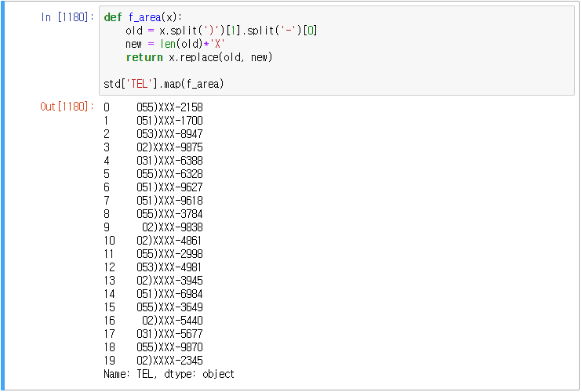Image resolution: width=582 pixels, height=392 pixels.
Task: Click the blue selected-cell bar on left
Action: click(2, 196)
